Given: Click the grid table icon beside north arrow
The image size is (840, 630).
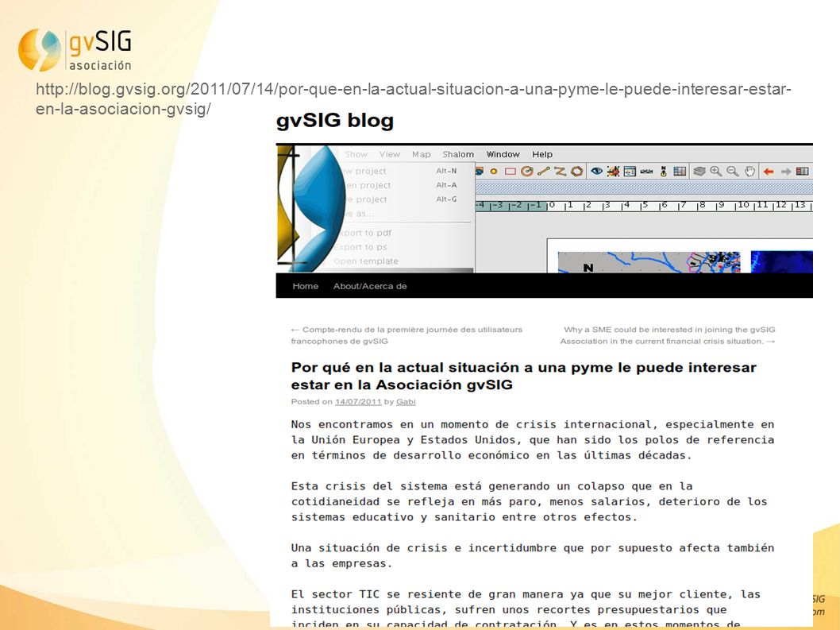Looking at the screenshot, I should coord(680,172).
